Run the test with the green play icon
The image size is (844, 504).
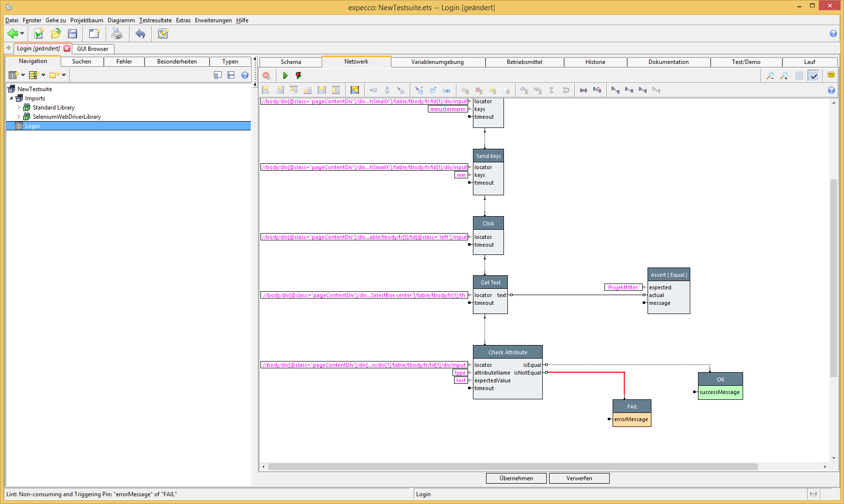[x=285, y=76]
